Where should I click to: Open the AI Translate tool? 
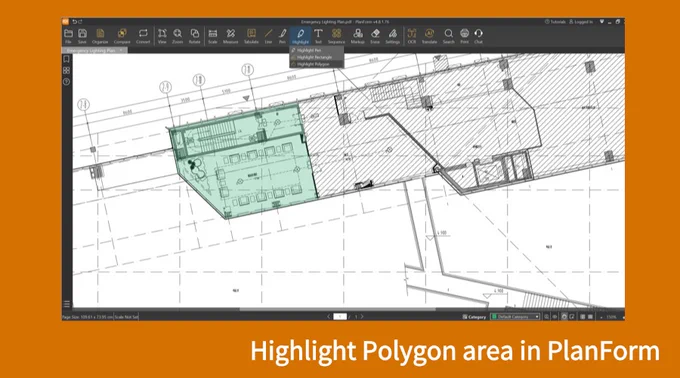[x=429, y=36]
